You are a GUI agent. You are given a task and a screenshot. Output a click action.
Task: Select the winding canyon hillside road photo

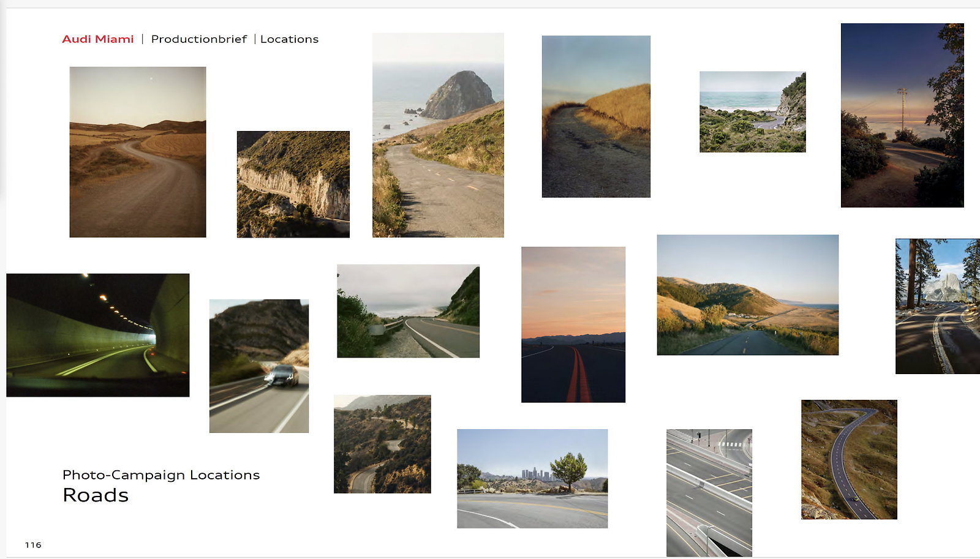pos(382,444)
